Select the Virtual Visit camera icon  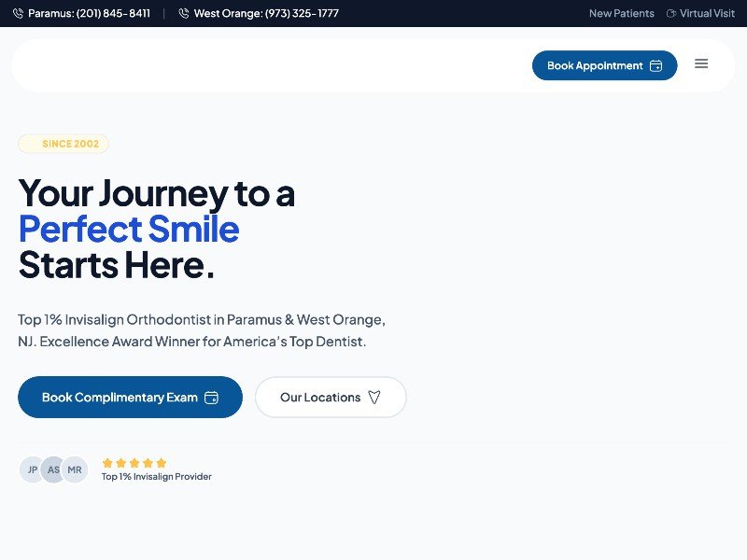(x=670, y=13)
